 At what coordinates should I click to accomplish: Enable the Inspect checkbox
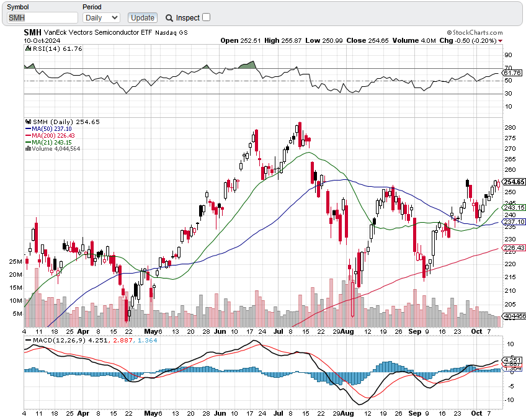click(207, 17)
